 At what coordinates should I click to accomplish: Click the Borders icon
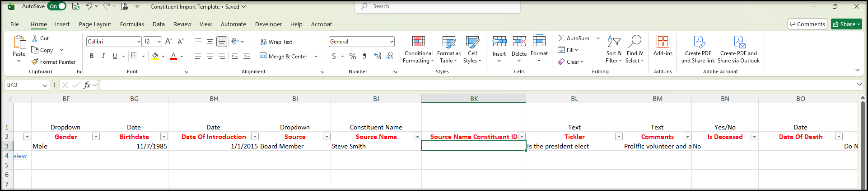135,56
